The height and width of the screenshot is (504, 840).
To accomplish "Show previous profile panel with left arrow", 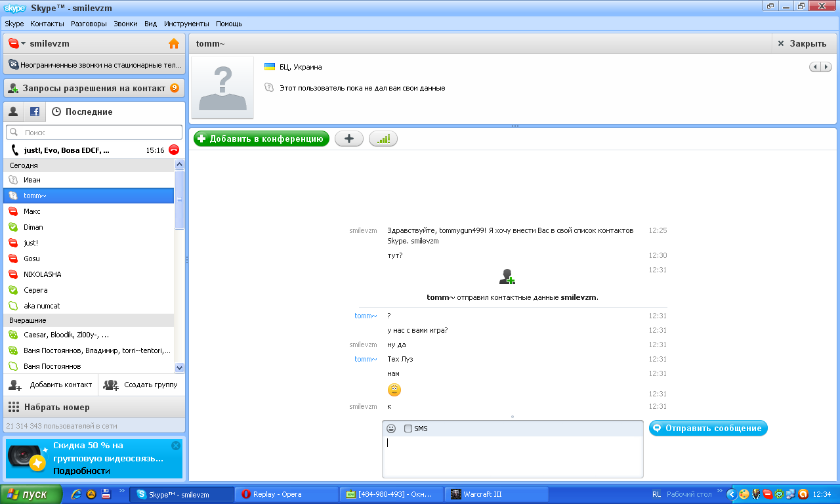I will pos(815,67).
